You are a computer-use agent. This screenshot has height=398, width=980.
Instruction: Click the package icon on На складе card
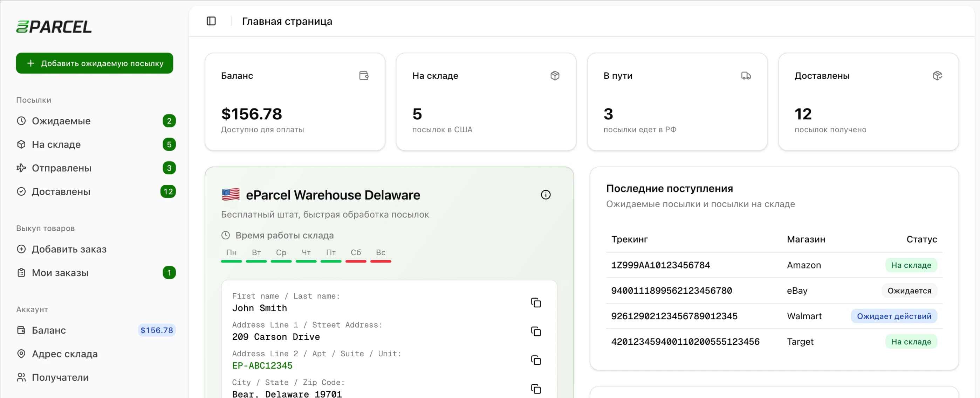(555, 76)
